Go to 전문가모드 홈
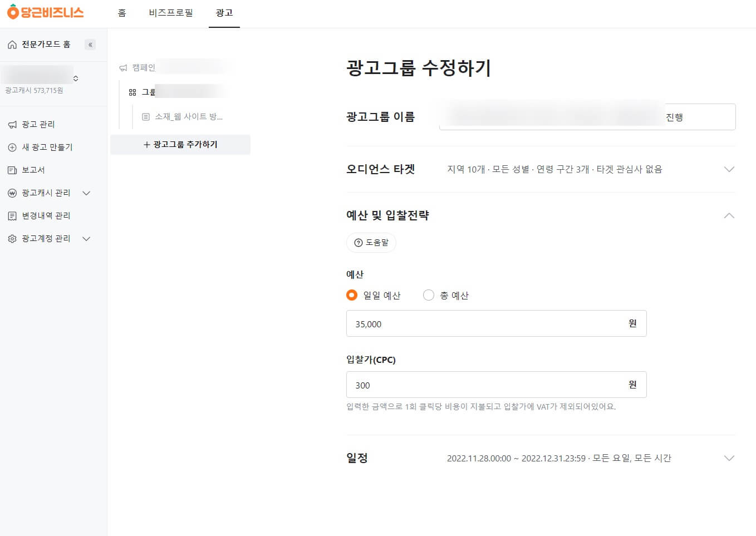The width and height of the screenshot is (756, 536). [46, 45]
